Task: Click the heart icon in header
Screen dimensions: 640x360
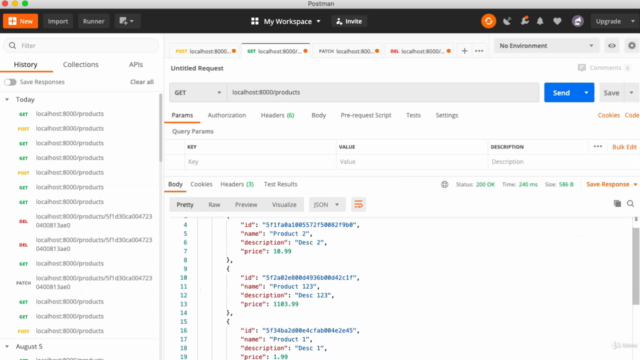Action: tap(557, 21)
